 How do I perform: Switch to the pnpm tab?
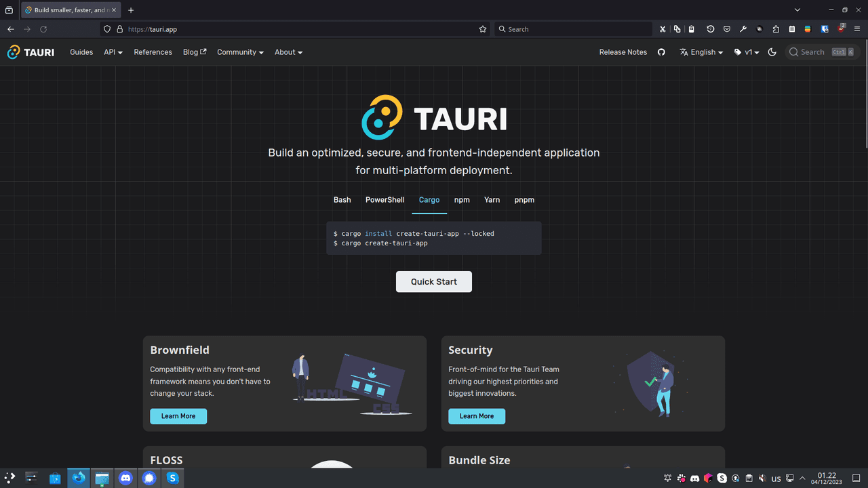[x=524, y=200]
